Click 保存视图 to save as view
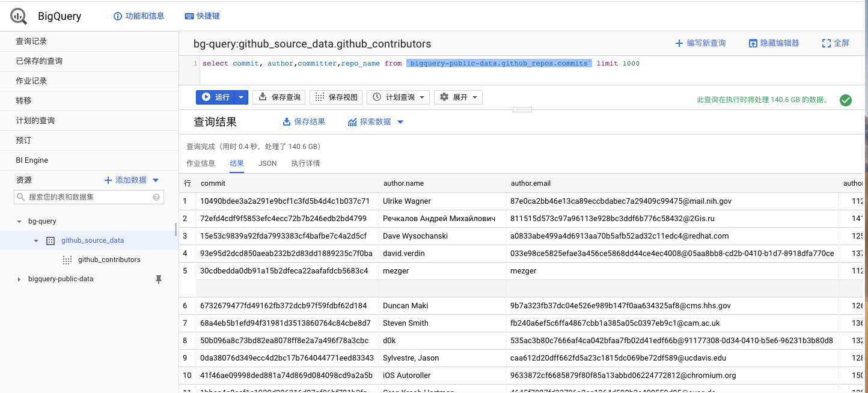The height and width of the screenshot is (393, 868). tap(337, 97)
